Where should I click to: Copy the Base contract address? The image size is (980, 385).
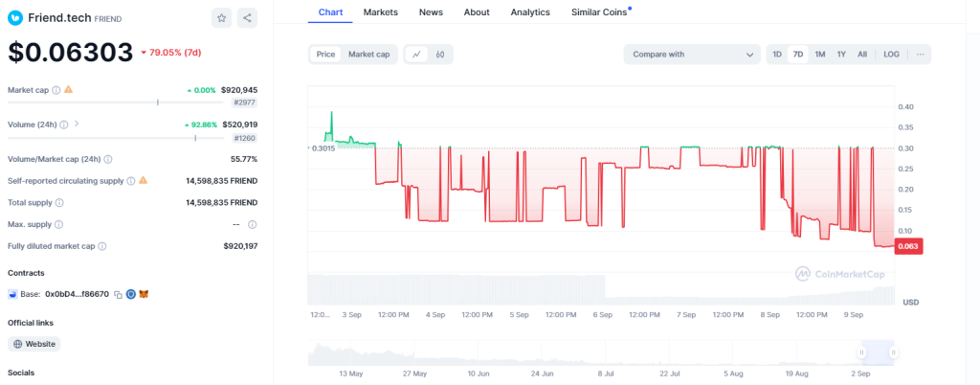117,294
